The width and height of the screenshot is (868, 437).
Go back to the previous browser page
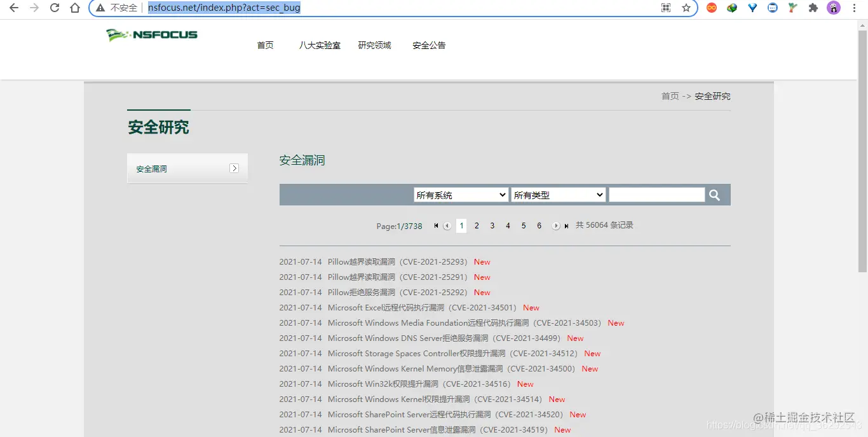(14, 8)
